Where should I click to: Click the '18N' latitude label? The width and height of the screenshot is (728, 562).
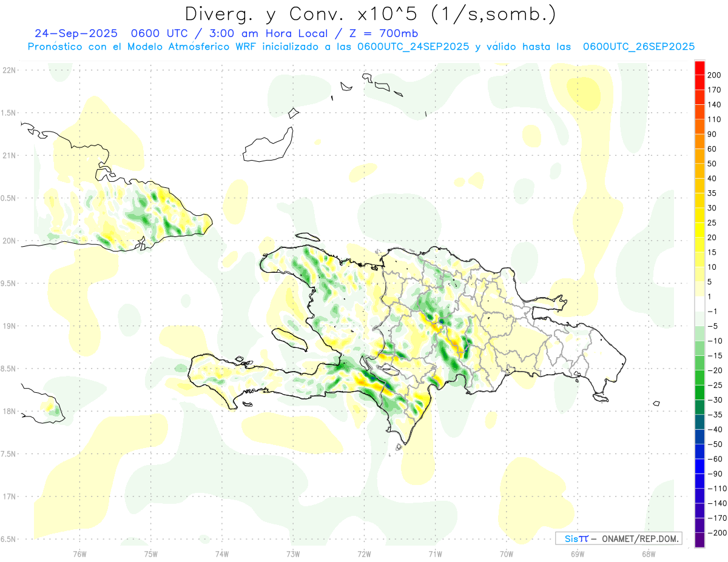pos(8,411)
